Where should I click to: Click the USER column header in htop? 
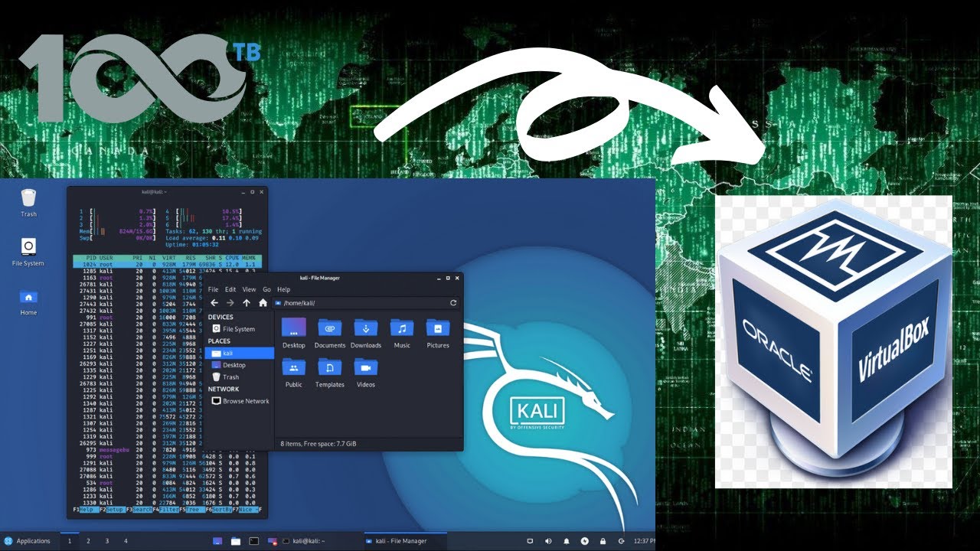107,257
